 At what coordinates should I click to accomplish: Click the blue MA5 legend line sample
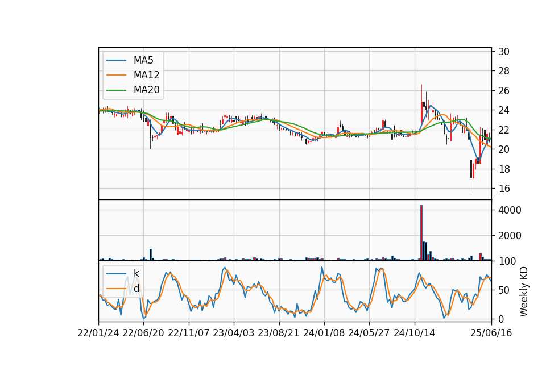point(116,61)
